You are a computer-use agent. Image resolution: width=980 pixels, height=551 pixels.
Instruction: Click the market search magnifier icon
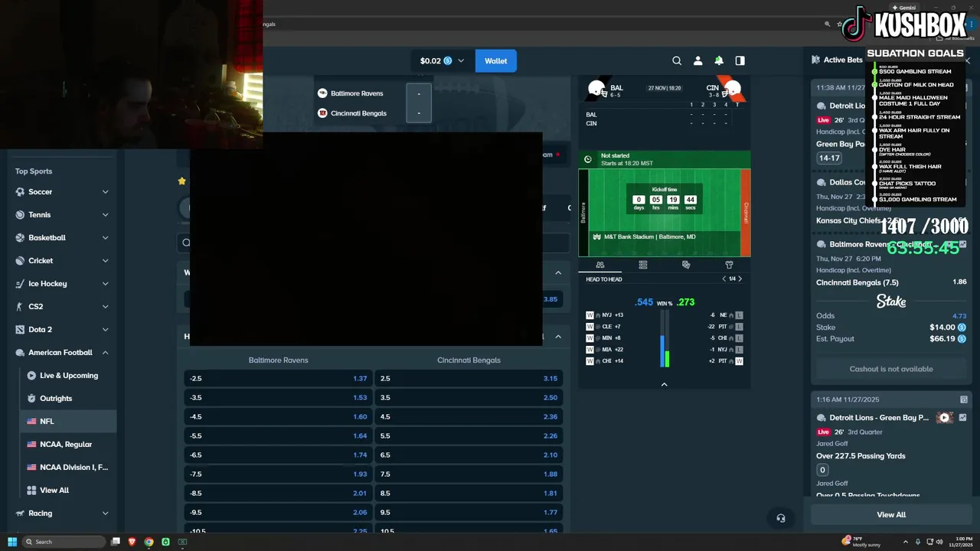(186, 243)
